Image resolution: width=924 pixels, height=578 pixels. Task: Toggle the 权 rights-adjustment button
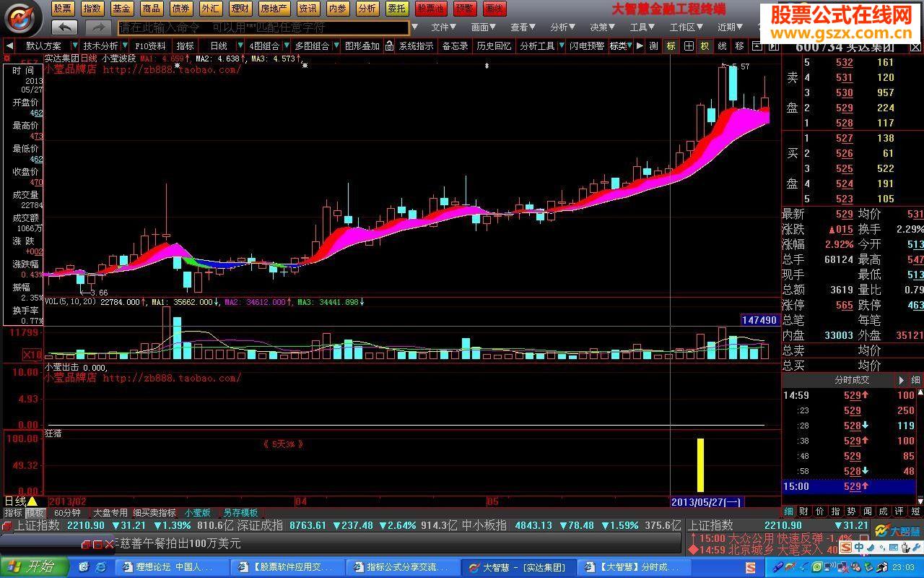coord(705,46)
